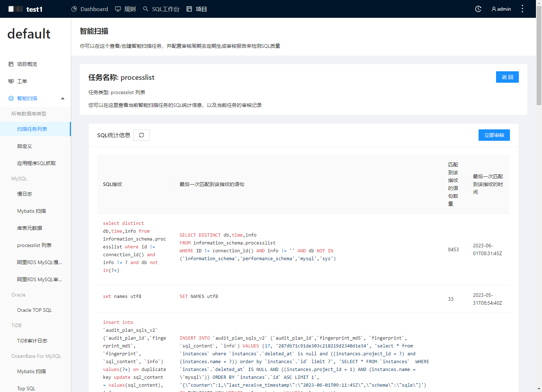Click the 返回 button
This screenshot has height=392, width=542.
click(507, 77)
